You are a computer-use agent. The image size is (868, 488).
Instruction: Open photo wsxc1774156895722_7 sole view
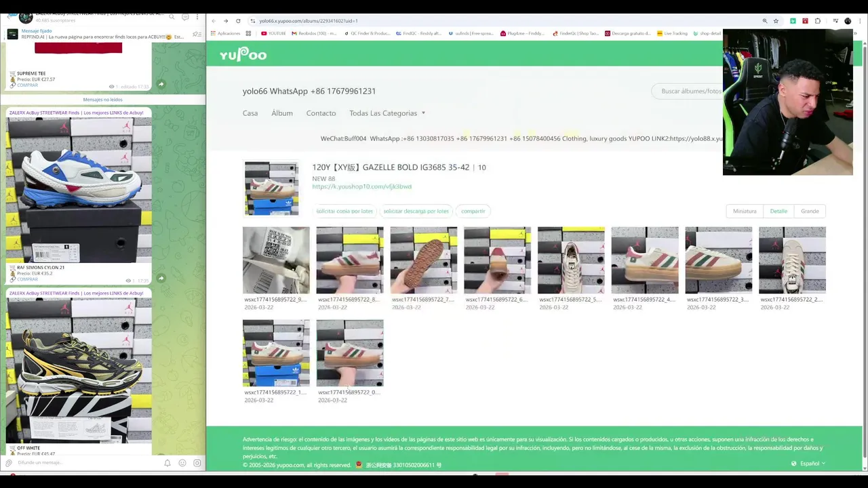pyautogui.click(x=424, y=260)
